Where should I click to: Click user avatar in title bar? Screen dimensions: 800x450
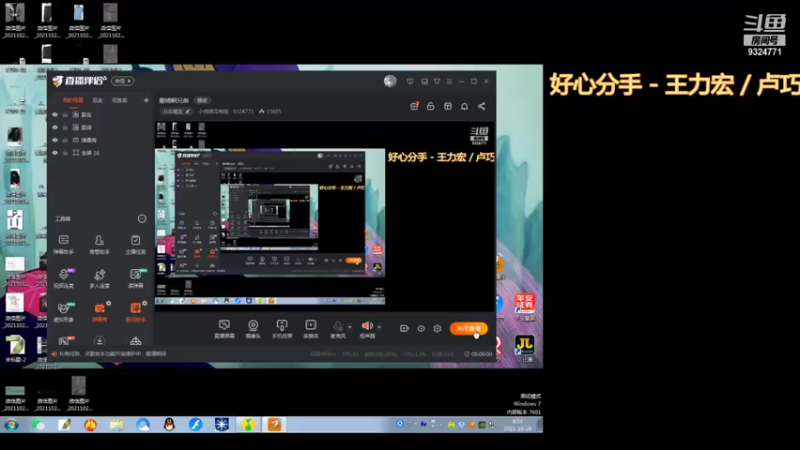(x=390, y=81)
